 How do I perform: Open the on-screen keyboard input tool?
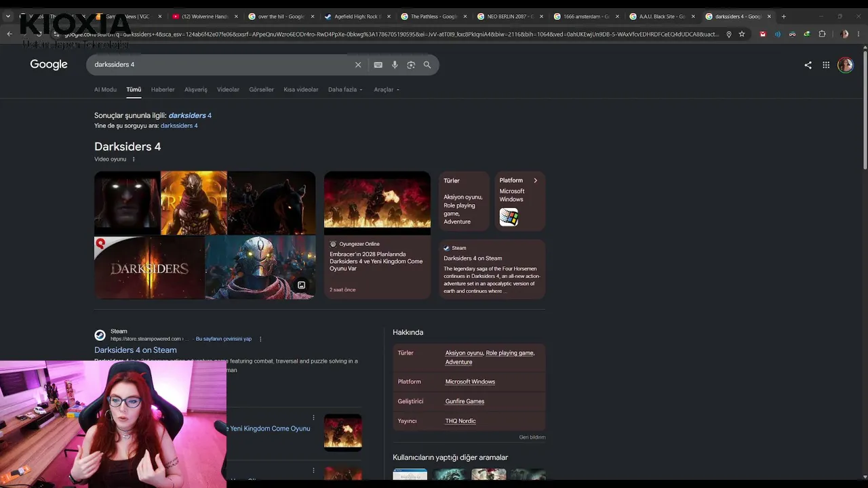(x=378, y=65)
